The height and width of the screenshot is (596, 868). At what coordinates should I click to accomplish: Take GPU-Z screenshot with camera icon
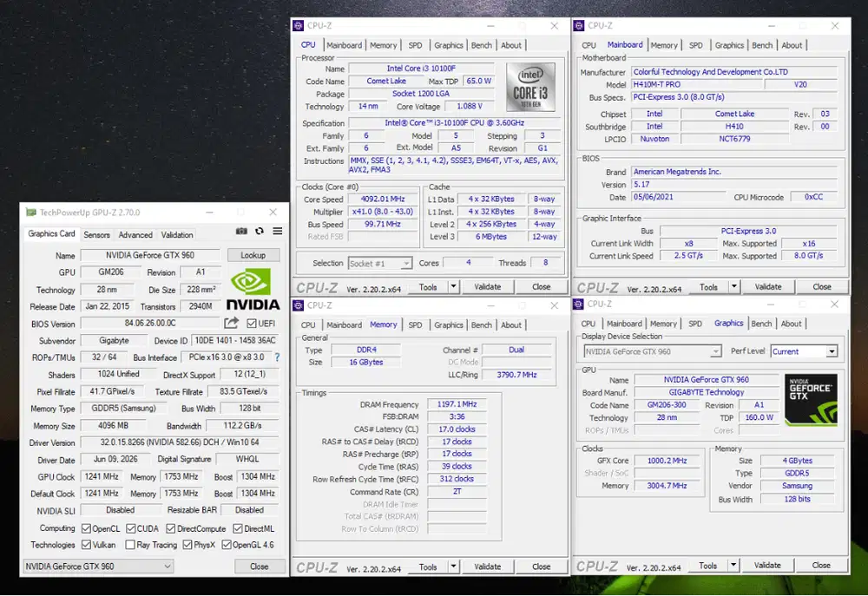[241, 232]
